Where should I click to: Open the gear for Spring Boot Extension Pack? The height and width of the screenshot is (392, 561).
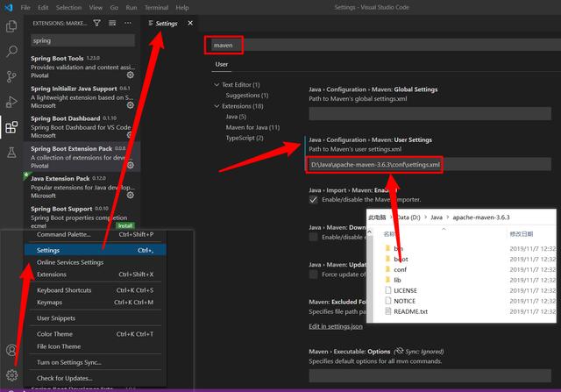click(131, 165)
